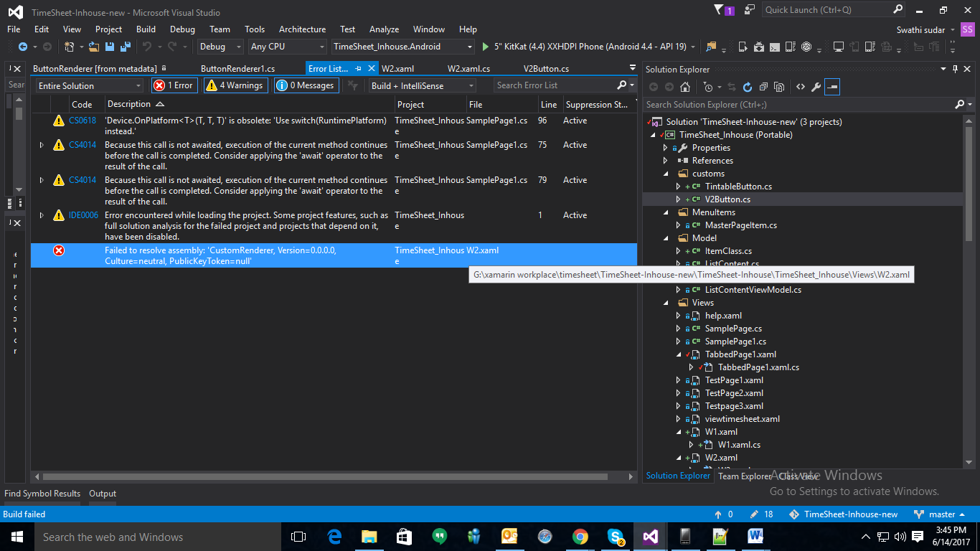
Task: Click the Show All Files icon
Action: click(780, 87)
